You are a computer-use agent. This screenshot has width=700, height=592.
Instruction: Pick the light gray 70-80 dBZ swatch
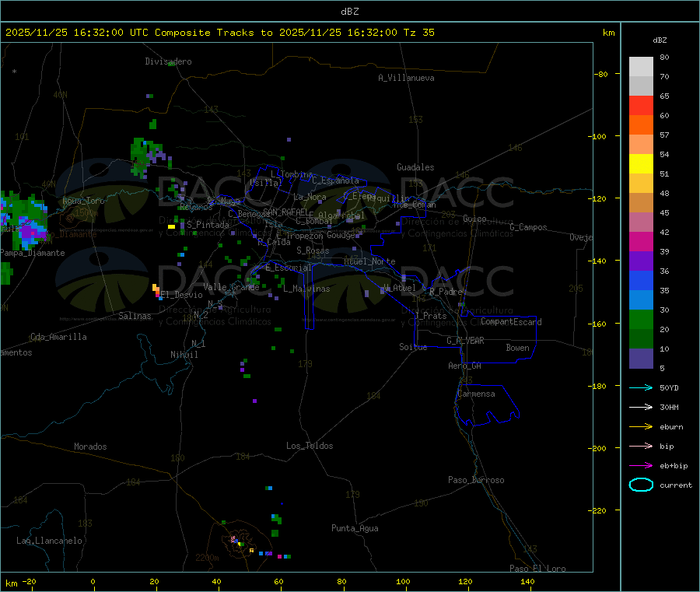[x=641, y=67]
